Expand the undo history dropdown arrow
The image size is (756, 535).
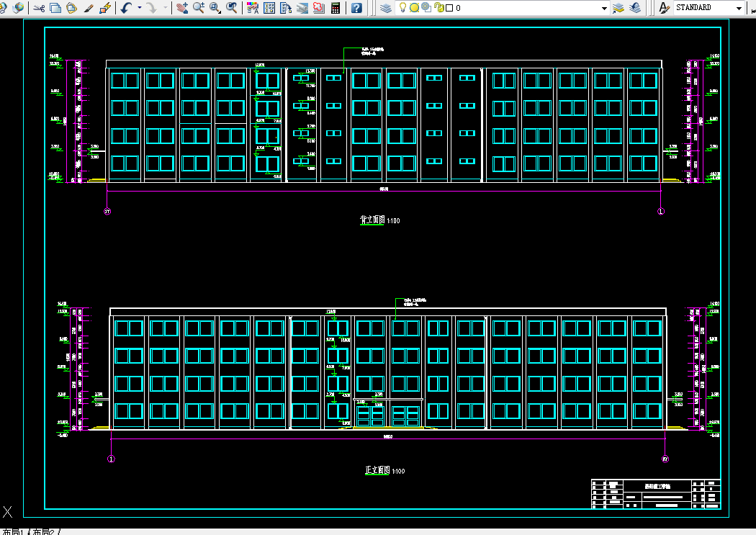coord(140,8)
